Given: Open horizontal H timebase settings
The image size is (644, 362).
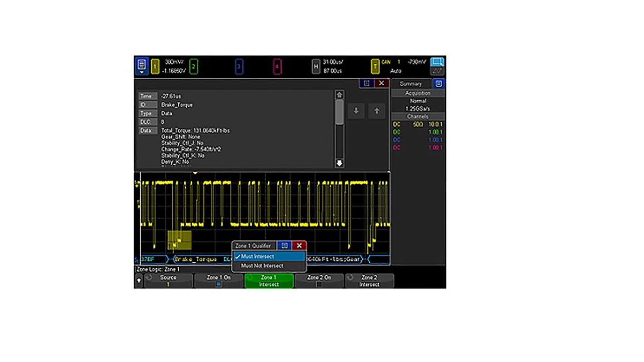Looking at the screenshot, I should coord(316,67).
